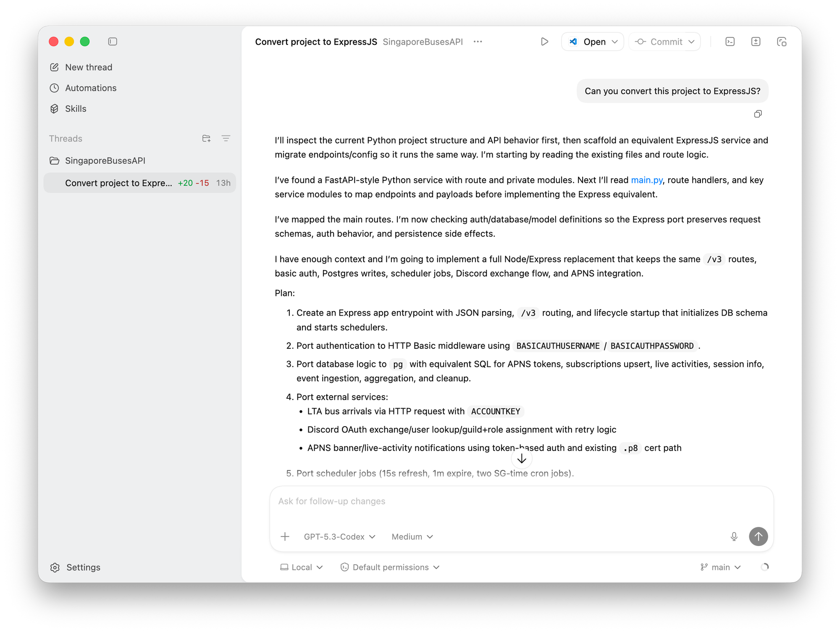Image resolution: width=840 pixels, height=633 pixels.
Task: Click the microphone dictation icon
Action: [x=734, y=536]
